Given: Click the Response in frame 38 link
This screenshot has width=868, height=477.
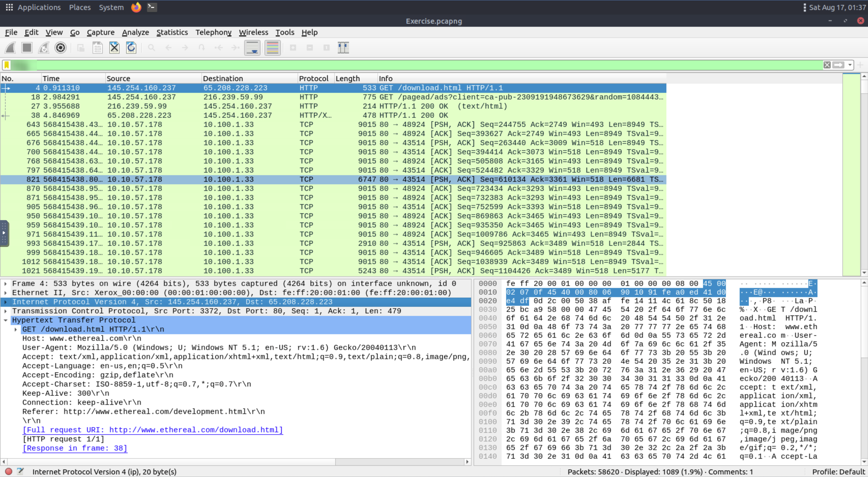Looking at the screenshot, I should [x=75, y=448].
